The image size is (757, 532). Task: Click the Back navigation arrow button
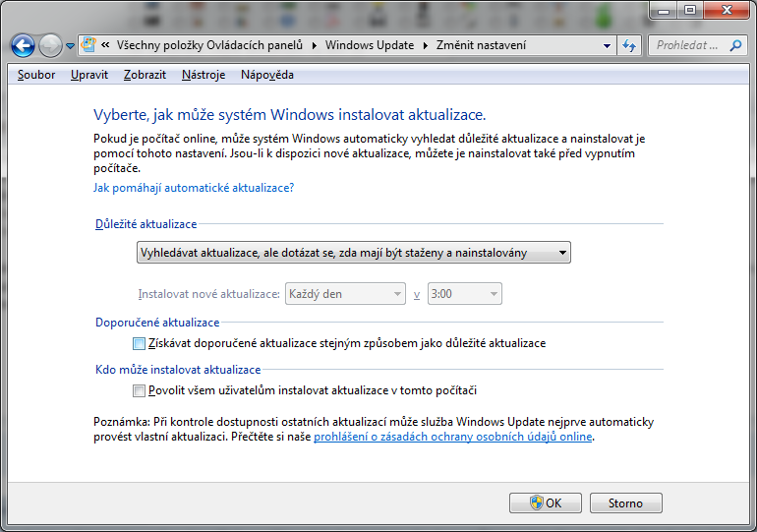tap(23, 45)
